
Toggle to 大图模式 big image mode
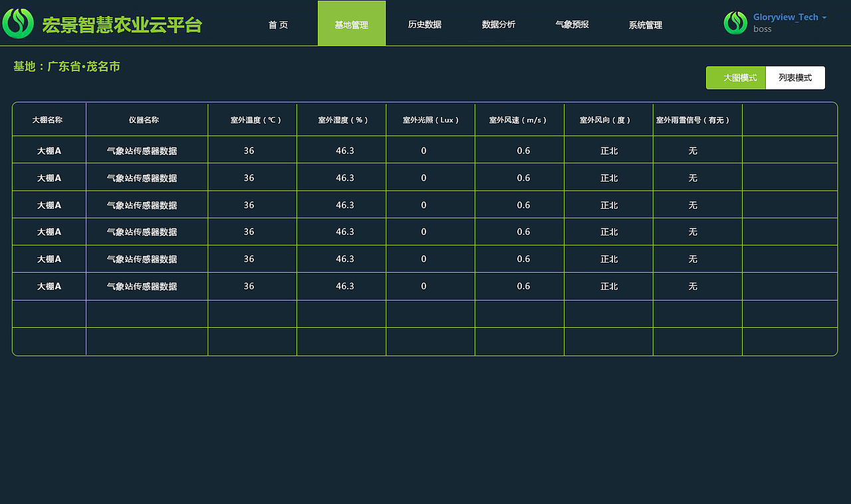tap(735, 77)
